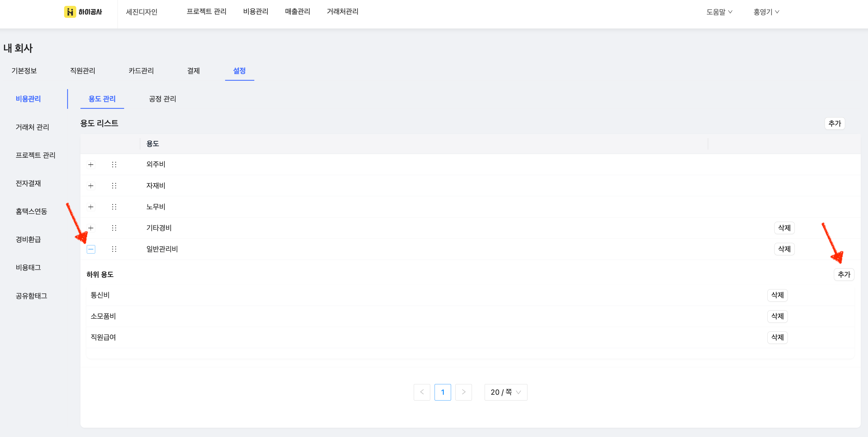Viewport: 868px width, 437px height.
Task: Click the 자재비 row drag handle
Action: (114, 186)
